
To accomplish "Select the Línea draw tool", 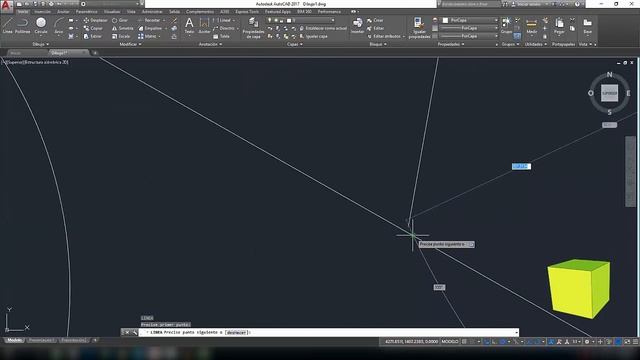I will point(7,25).
